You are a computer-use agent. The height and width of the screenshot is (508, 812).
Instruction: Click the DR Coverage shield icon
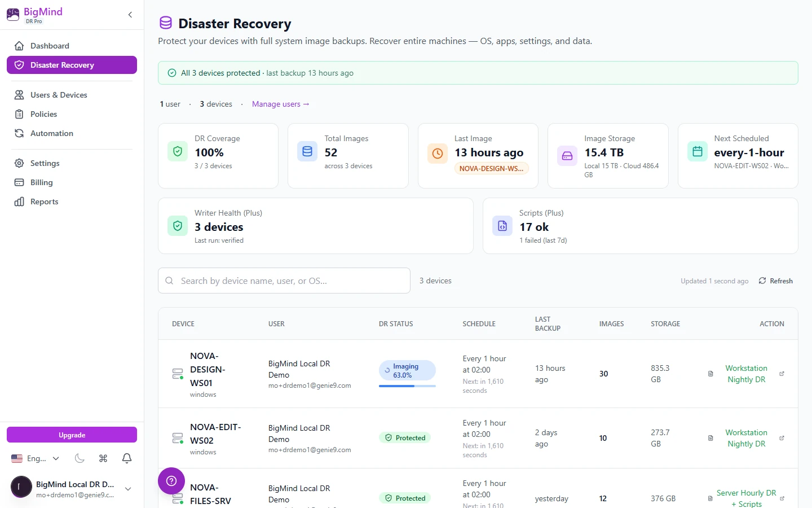(x=178, y=151)
